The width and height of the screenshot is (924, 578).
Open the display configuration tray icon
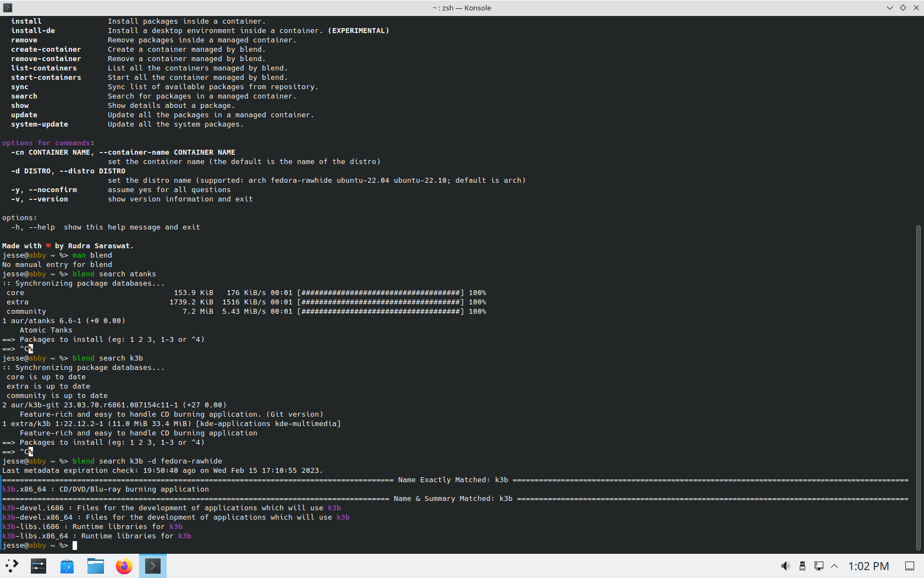818,566
